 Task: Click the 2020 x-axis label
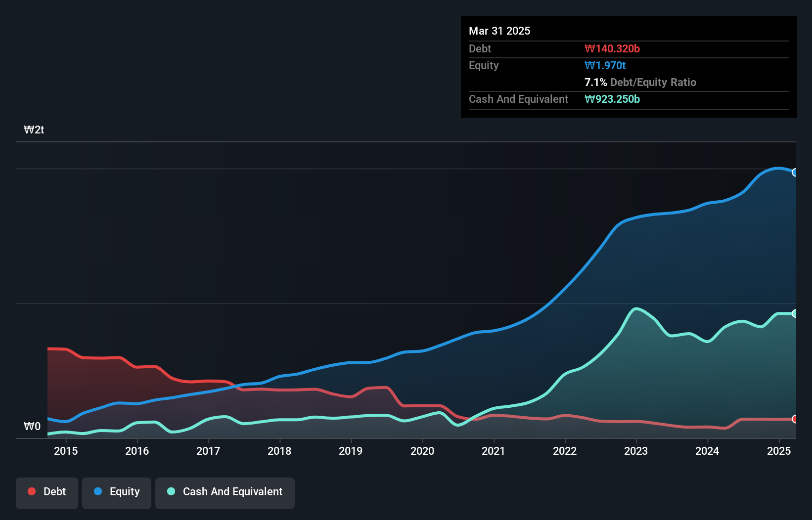click(x=422, y=451)
